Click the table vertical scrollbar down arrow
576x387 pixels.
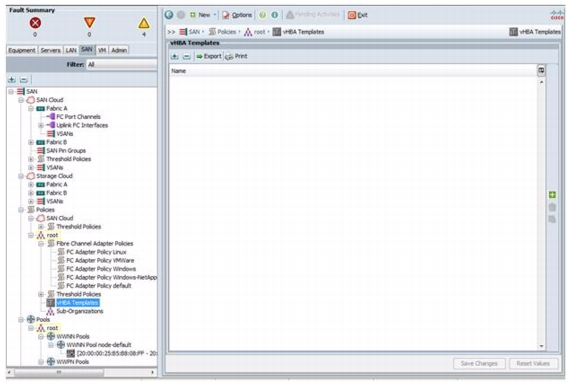541,346
